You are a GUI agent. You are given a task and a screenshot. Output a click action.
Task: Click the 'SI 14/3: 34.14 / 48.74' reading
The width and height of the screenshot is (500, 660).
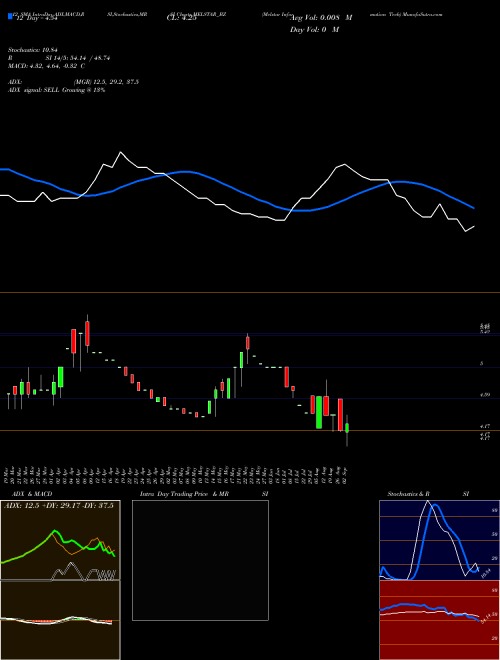78,58
